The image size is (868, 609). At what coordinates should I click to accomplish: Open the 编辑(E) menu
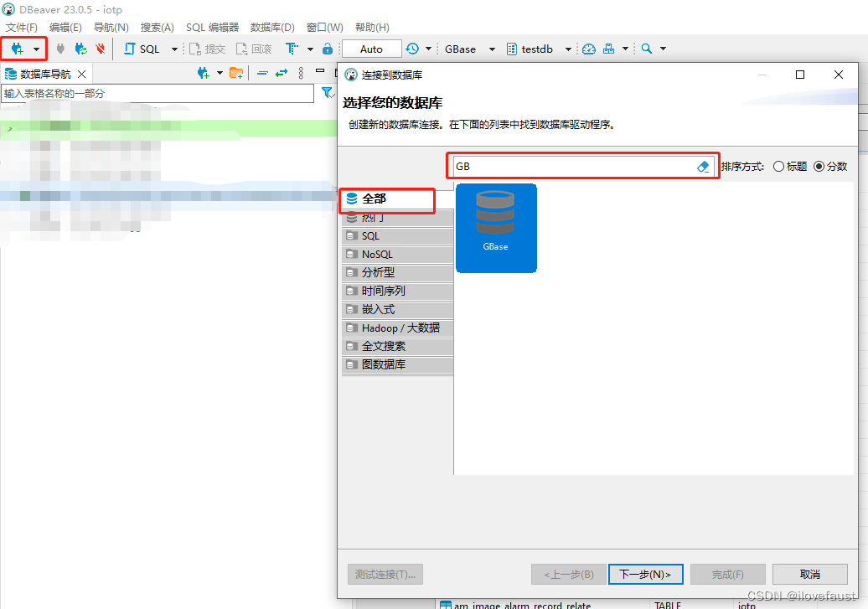tap(65, 27)
